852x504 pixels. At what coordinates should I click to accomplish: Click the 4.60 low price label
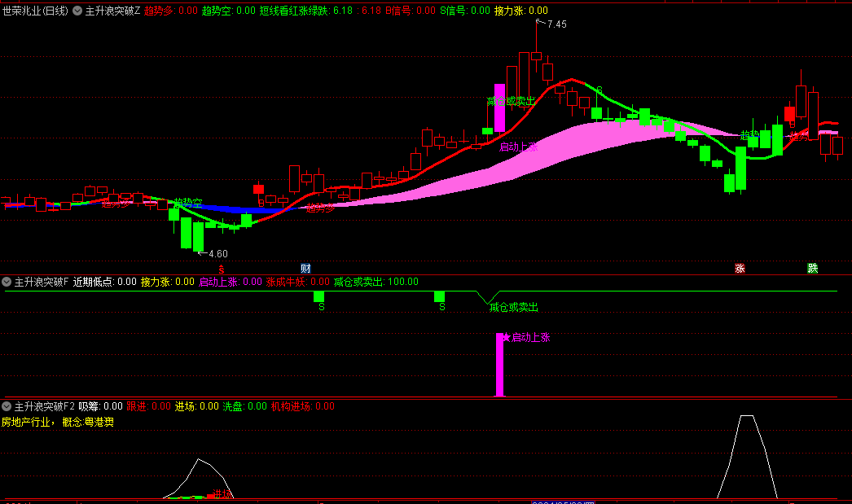click(x=218, y=254)
